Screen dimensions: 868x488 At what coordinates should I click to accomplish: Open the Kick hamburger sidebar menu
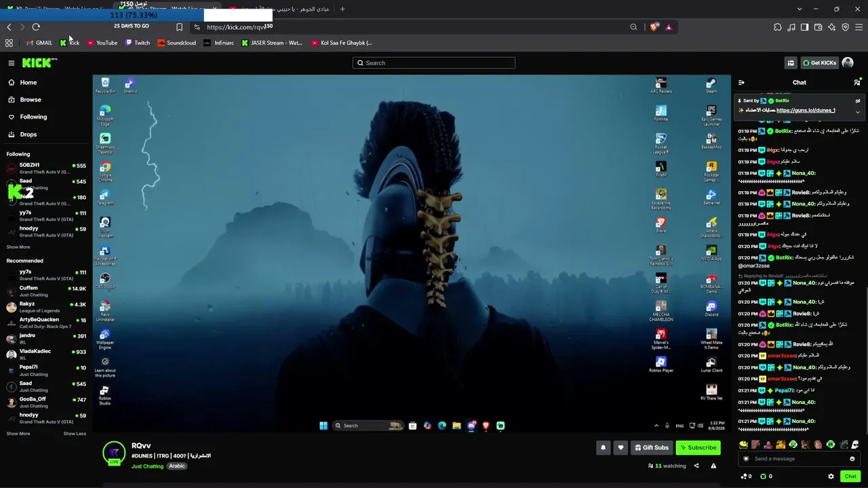point(12,63)
